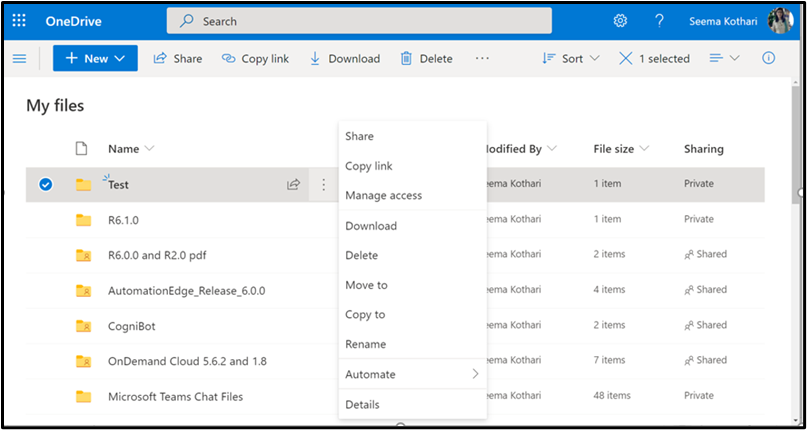Open the settings gear icon
Image resolution: width=807 pixels, height=430 pixels.
point(620,21)
